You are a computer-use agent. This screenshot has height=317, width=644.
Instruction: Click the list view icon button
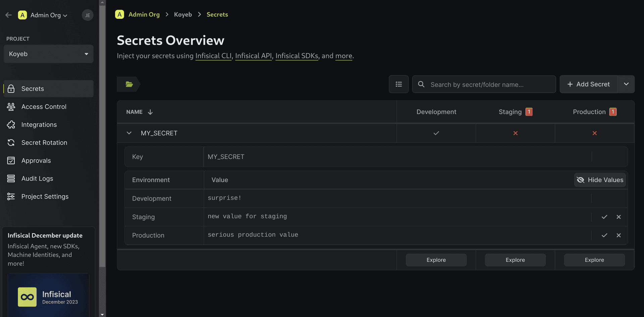point(398,84)
